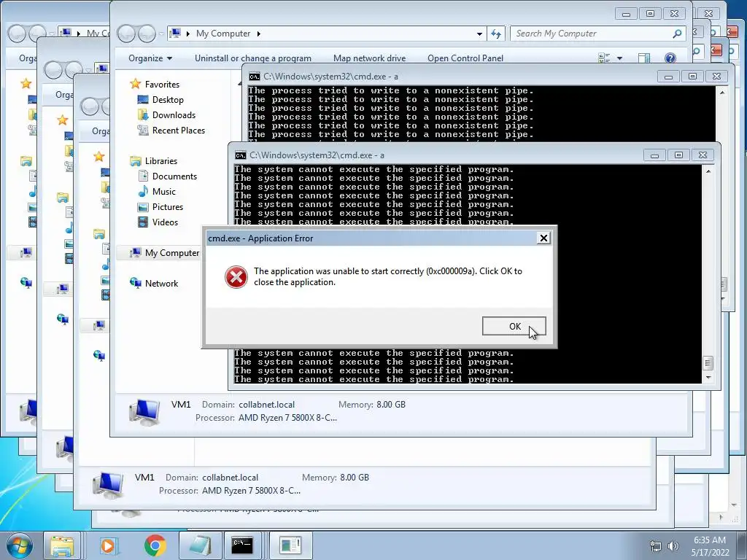747x560 pixels.
Task: Click the red error icon in the dialog
Action: point(236,276)
